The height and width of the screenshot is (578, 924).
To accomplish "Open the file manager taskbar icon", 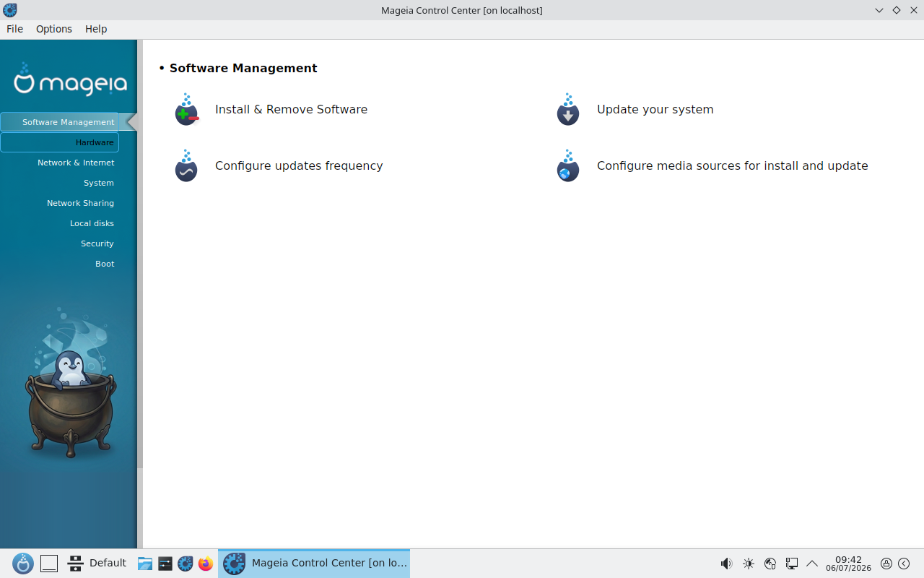I will (x=145, y=564).
